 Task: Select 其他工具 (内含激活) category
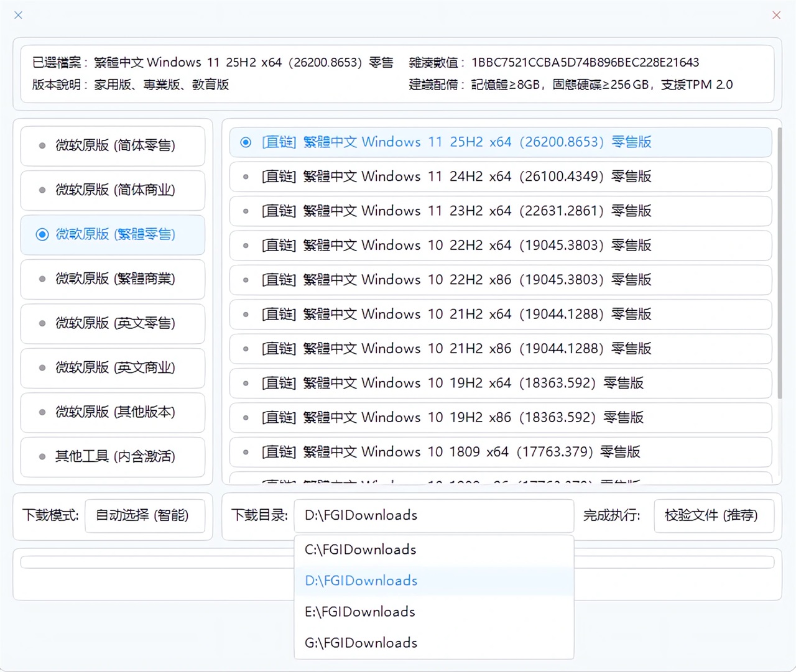tap(113, 457)
